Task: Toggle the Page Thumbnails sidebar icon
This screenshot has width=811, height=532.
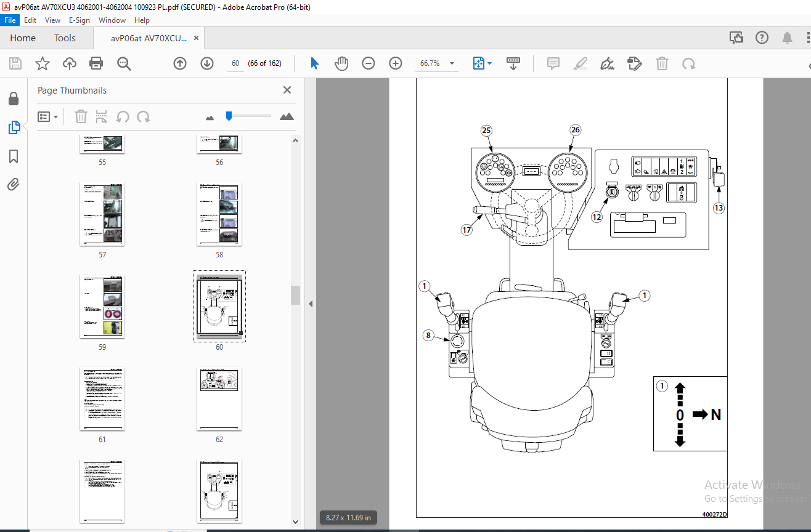Action: 14,127
